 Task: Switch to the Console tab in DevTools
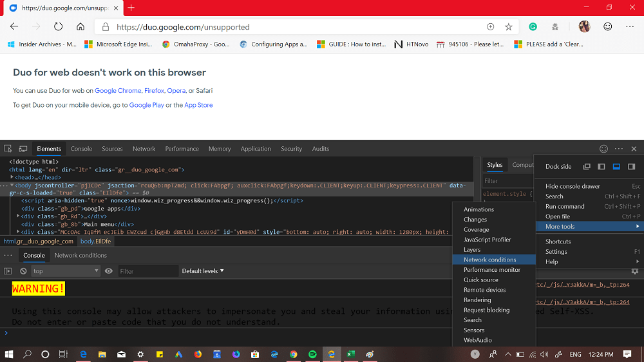(81, 149)
